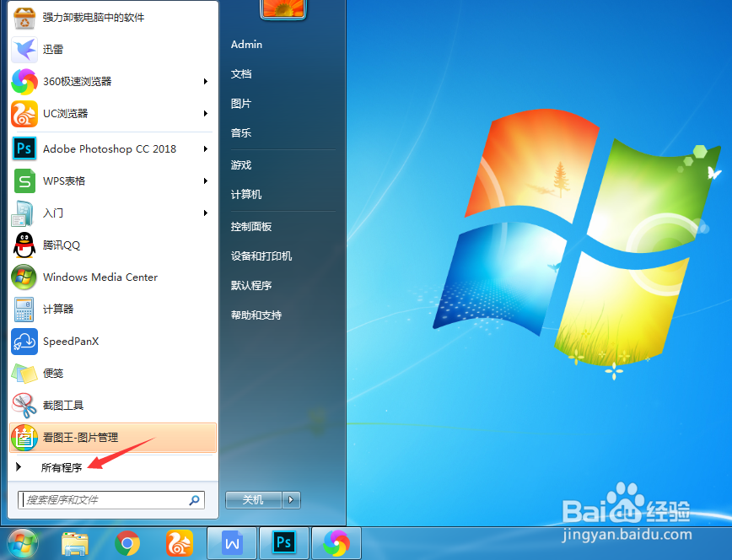This screenshot has width=732, height=560.
Task: Click the 360极速浏览器 colorful icon
Action: (24, 81)
